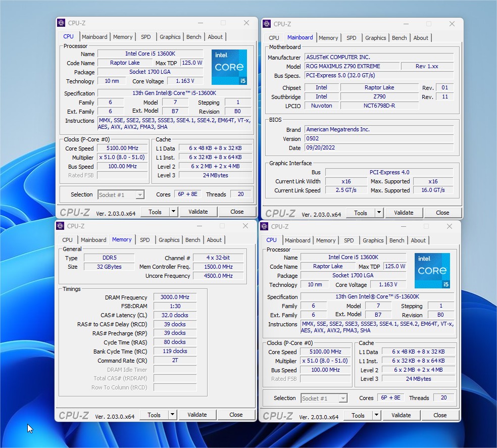Image resolution: width=497 pixels, height=448 pixels.
Task: Open About tab in top-left window
Action: (215, 37)
